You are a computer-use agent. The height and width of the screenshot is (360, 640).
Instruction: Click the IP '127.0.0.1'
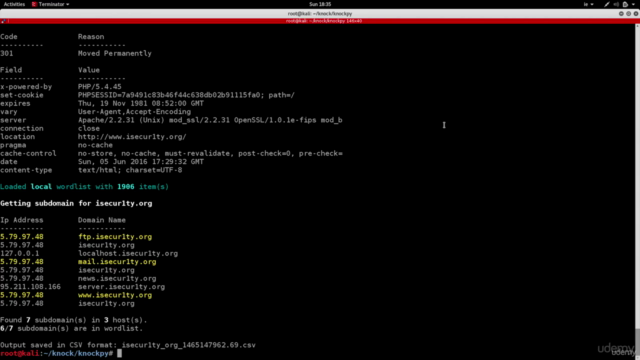[x=20, y=254]
